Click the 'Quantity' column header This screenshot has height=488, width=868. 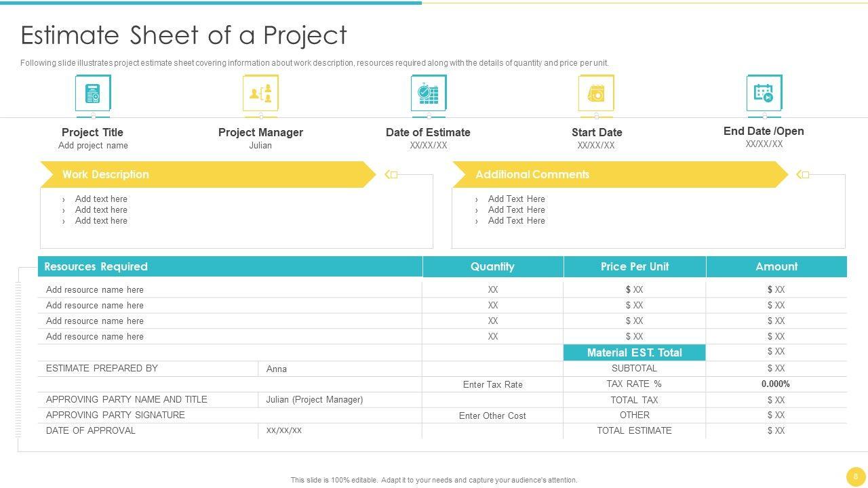tap(493, 266)
